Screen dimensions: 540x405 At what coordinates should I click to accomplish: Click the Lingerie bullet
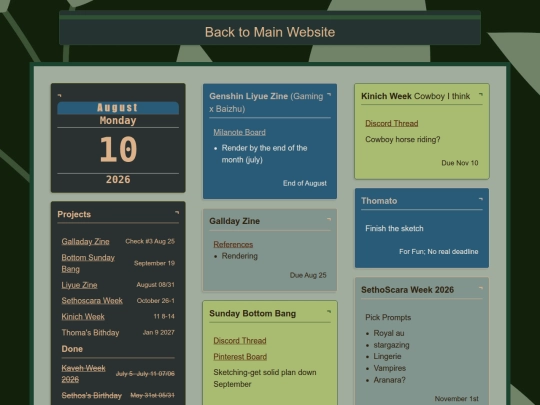pyautogui.click(x=387, y=356)
